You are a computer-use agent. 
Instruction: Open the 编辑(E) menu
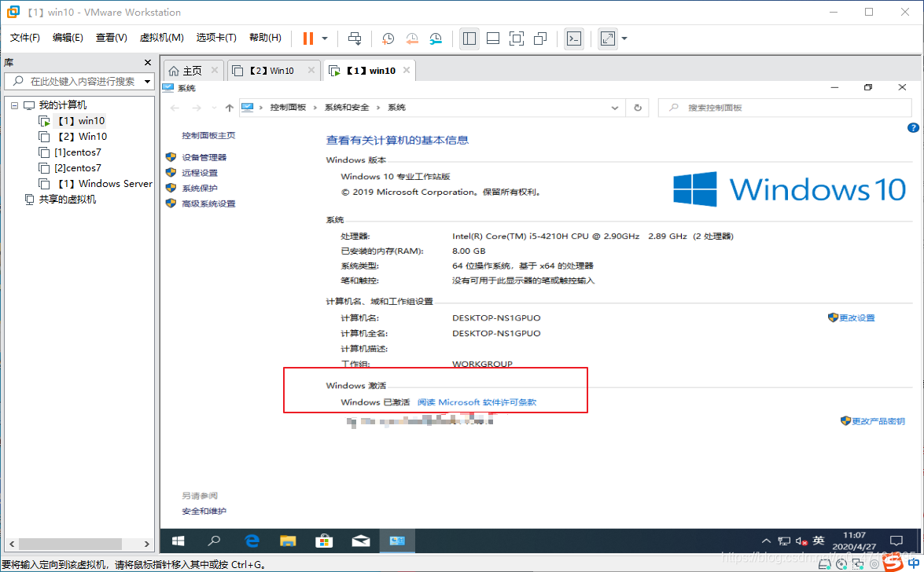(x=68, y=38)
